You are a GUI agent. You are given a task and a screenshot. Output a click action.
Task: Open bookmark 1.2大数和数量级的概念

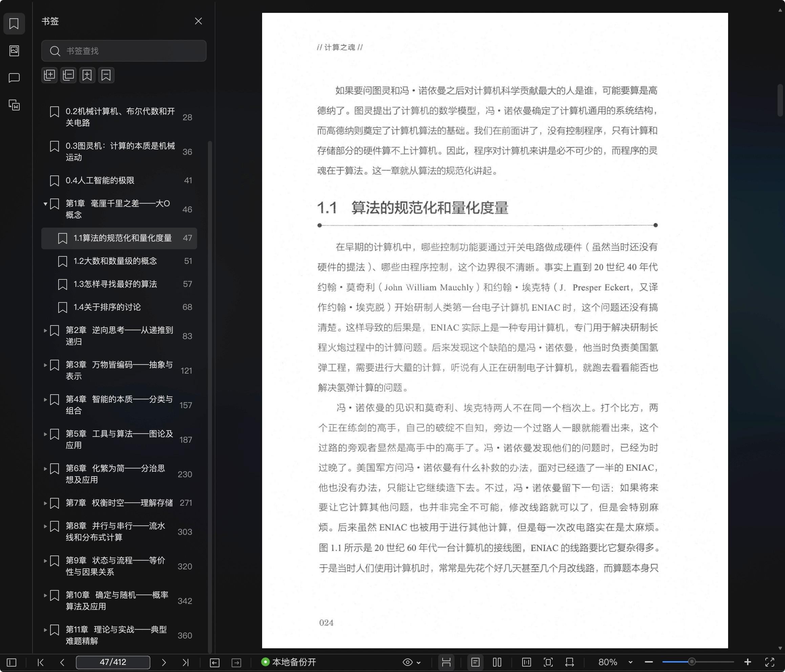[x=119, y=261]
